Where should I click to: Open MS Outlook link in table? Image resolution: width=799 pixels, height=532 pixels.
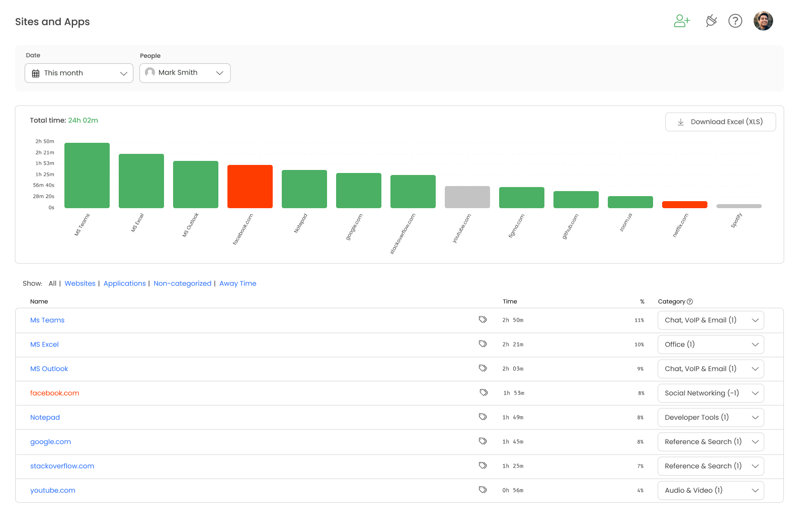[x=49, y=369]
